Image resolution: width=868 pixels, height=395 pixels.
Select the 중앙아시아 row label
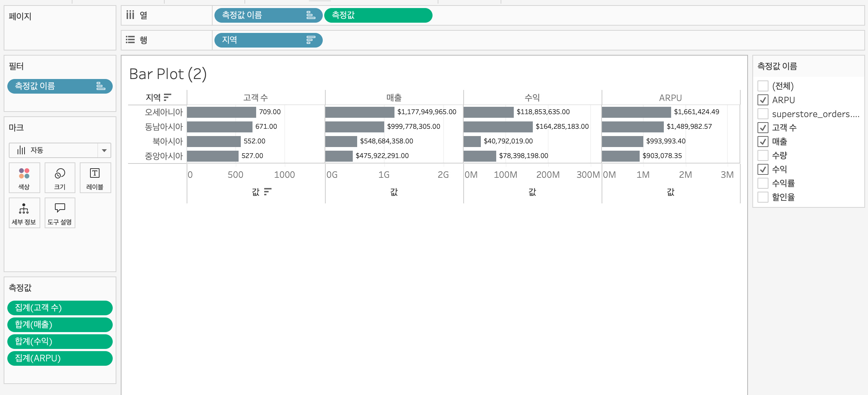[164, 156]
